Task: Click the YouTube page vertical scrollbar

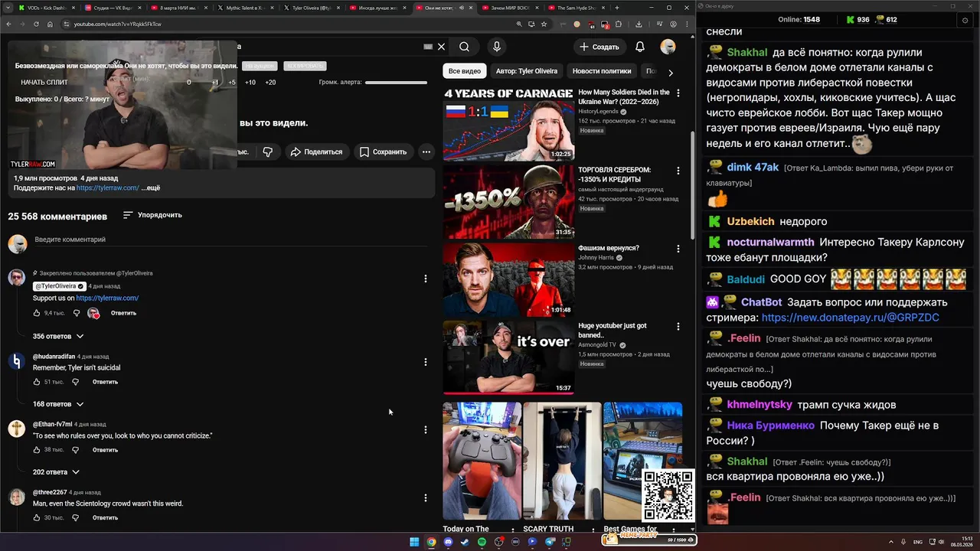Action: point(691,184)
